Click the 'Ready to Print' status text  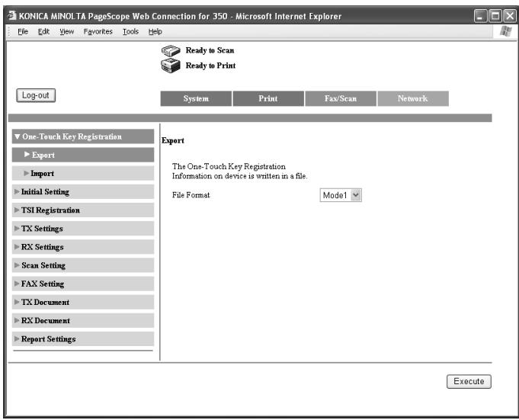210,66
